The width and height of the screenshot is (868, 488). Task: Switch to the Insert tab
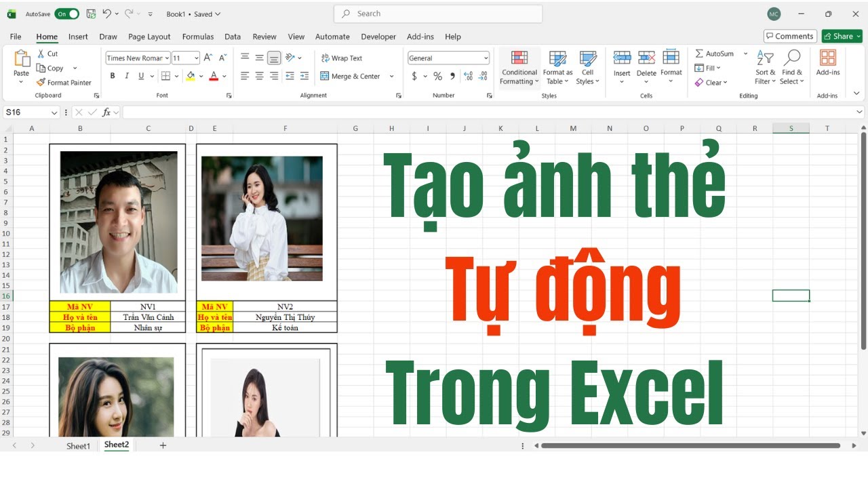[78, 37]
